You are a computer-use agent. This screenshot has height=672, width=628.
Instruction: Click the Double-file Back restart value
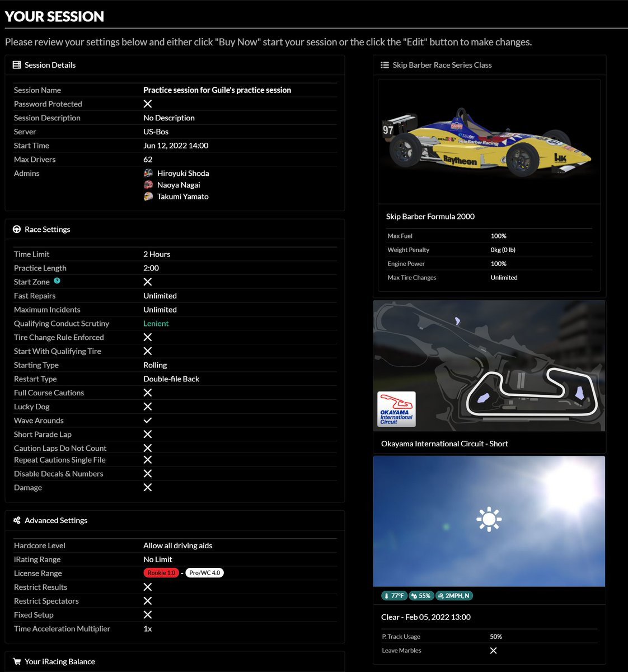[x=171, y=379]
